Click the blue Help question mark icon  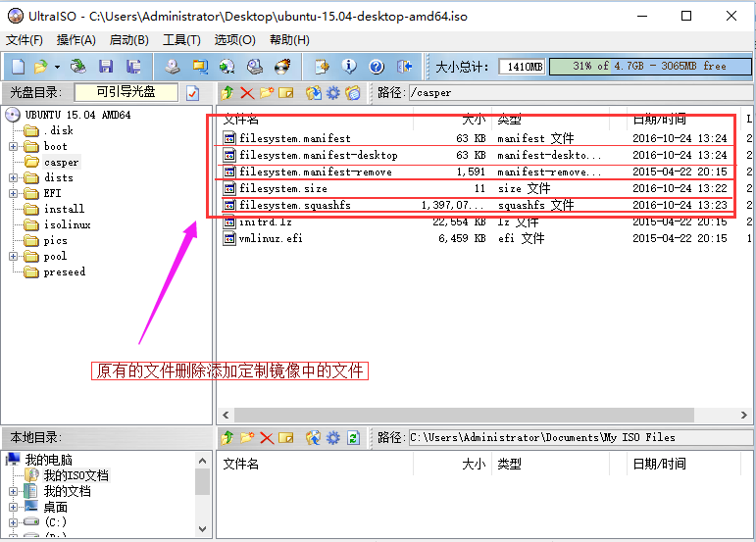[377, 67]
